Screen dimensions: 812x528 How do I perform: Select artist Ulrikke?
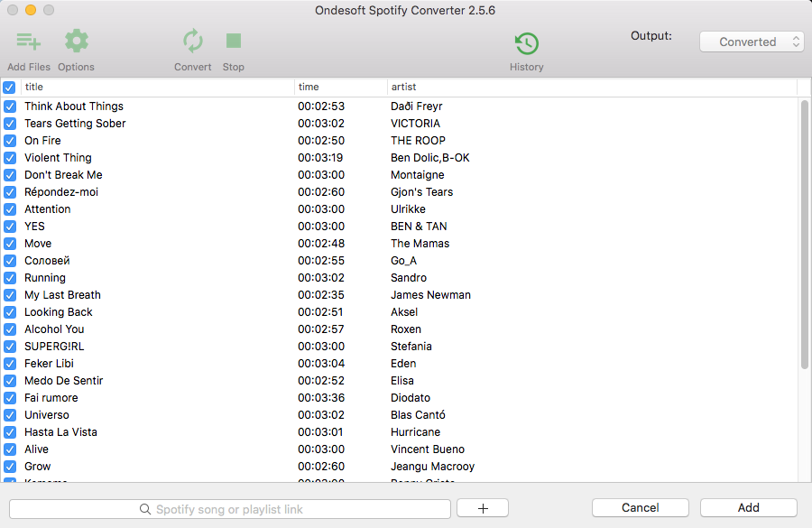(408, 208)
